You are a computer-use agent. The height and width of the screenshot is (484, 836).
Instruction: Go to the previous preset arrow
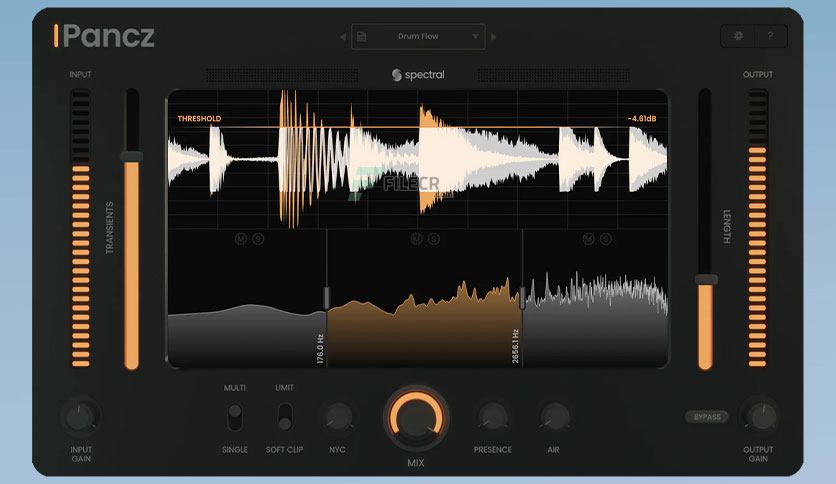[x=343, y=37]
